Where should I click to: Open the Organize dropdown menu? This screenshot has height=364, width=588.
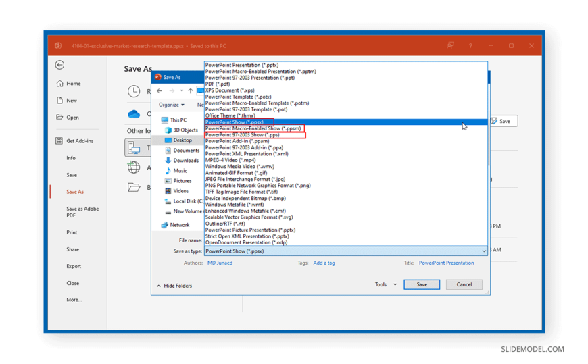172,105
